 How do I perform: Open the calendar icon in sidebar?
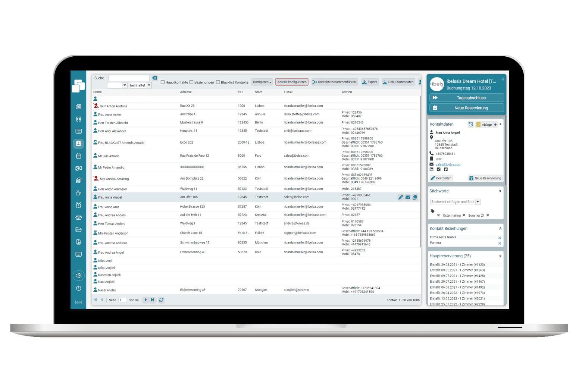78,156
